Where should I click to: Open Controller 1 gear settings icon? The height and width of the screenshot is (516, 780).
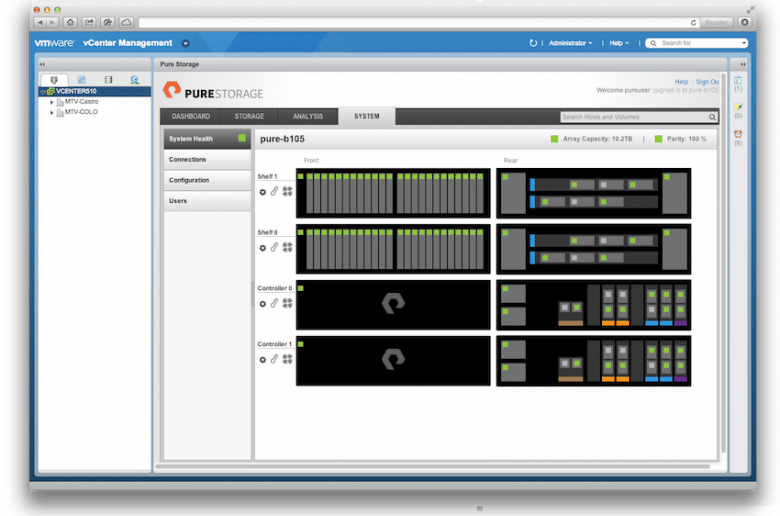263,360
